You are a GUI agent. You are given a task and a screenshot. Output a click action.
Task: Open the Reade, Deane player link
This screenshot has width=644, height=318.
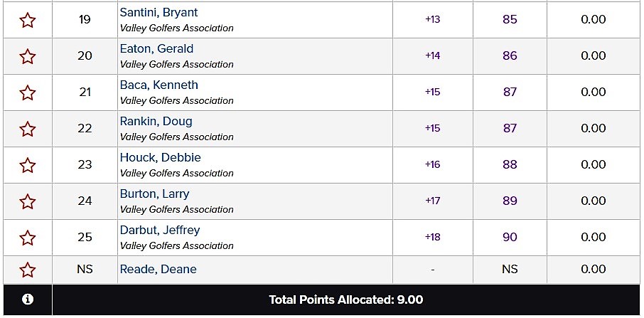tap(158, 269)
